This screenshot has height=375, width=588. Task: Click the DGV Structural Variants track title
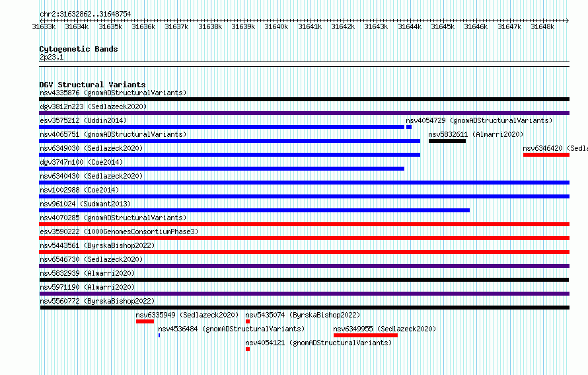[92, 85]
